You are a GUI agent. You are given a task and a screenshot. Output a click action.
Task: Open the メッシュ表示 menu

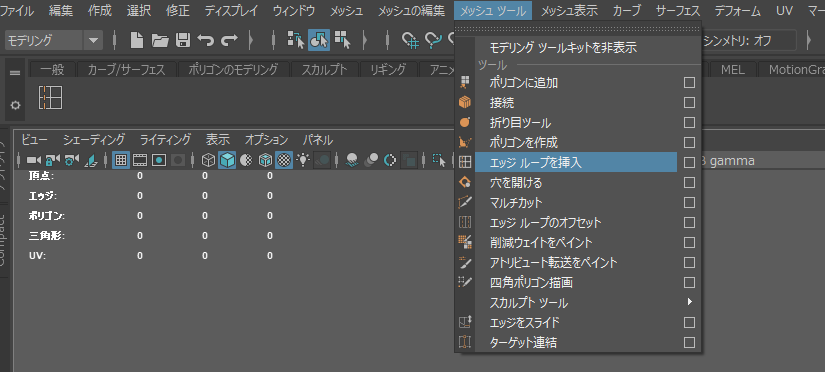(x=569, y=10)
